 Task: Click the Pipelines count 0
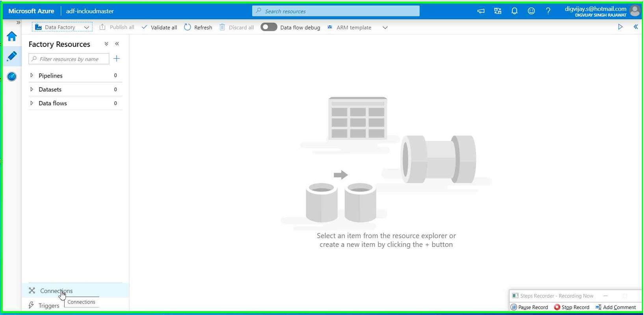(x=115, y=75)
